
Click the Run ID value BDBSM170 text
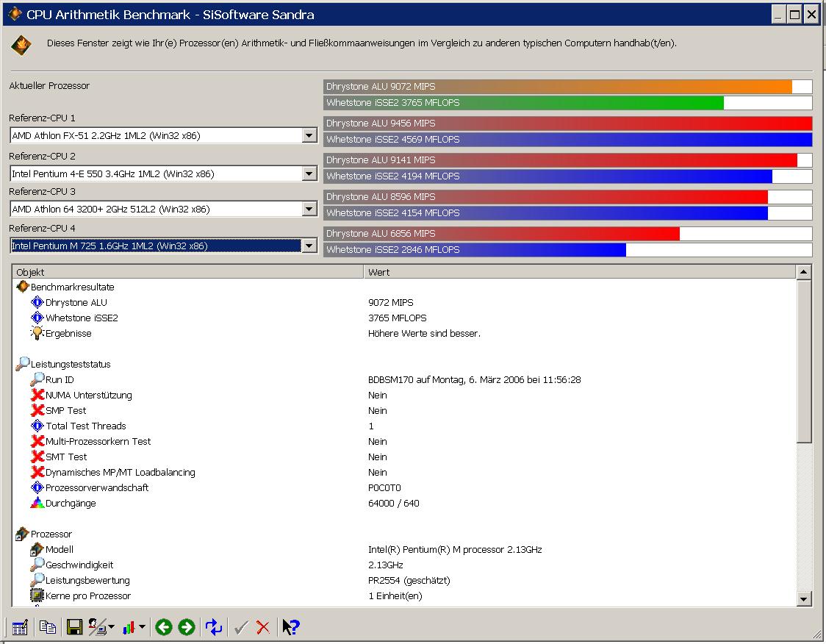pyautogui.click(x=474, y=379)
